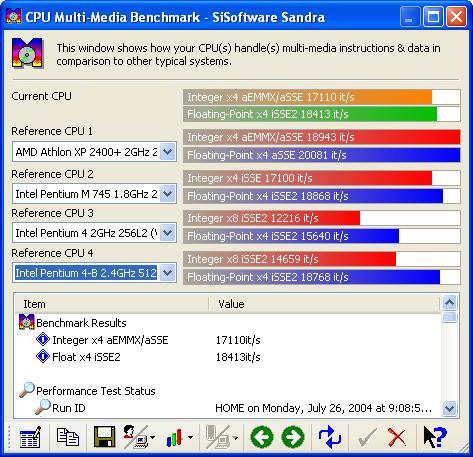
Task: Open the Reference CPU 4 dropdown arrow
Action: click(167, 273)
